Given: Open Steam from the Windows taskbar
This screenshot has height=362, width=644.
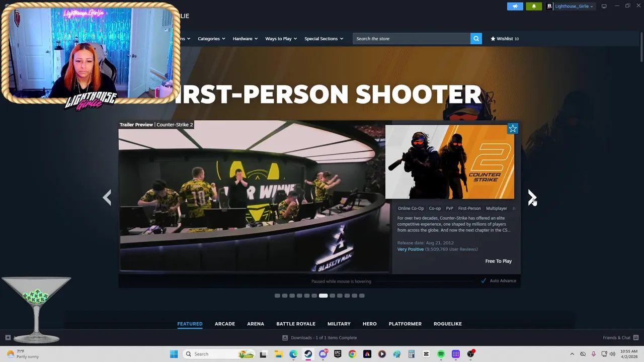Looking at the screenshot, I should [x=308, y=354].
